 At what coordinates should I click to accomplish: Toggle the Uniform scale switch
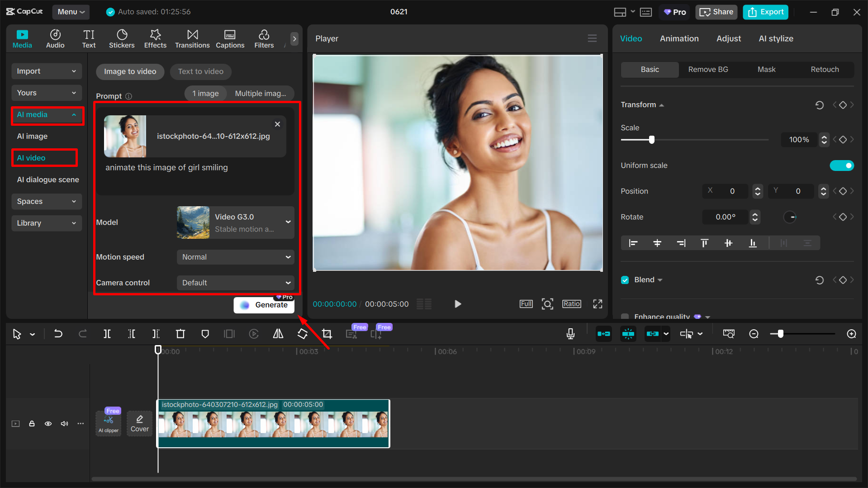(x=841, y=166)
